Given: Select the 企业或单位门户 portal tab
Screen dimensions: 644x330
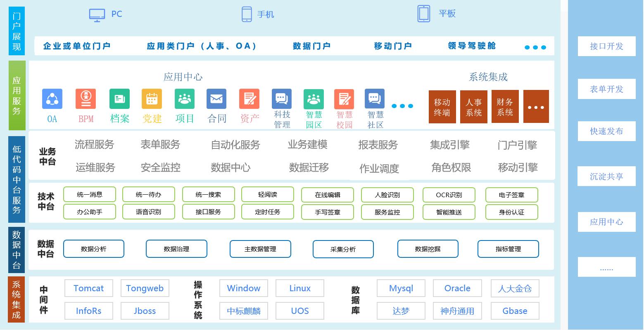Looking at the screenshot, I should [x=77, y=46].
